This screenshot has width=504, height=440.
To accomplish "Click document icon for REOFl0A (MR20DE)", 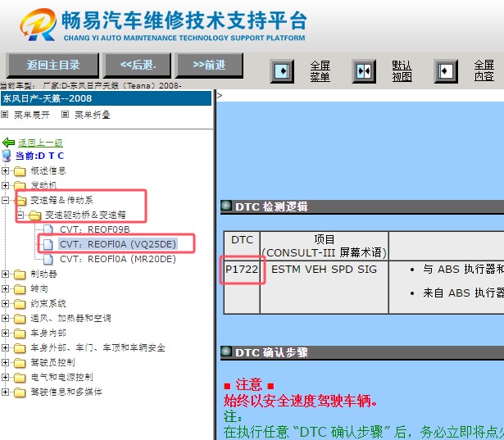I will 48,259.
